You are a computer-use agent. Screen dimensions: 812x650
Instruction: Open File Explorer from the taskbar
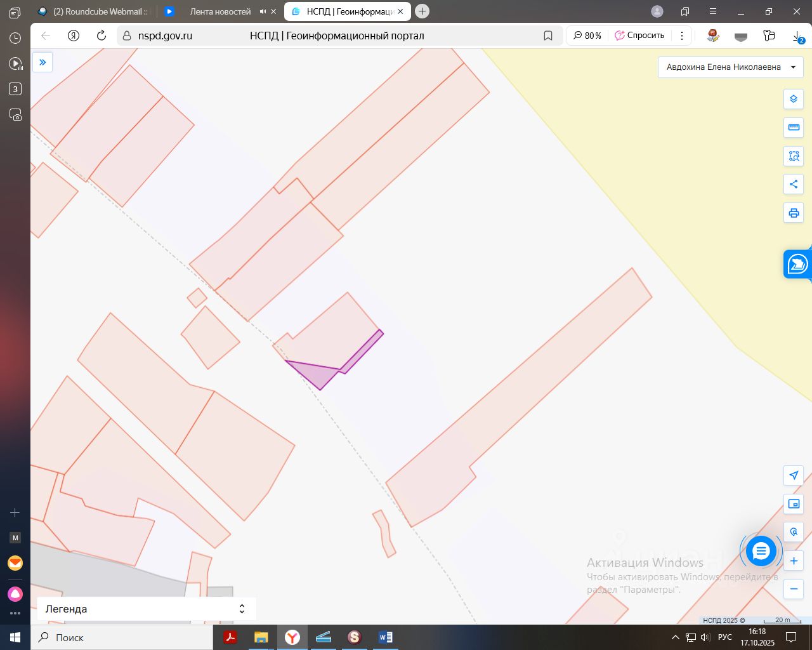pyautogui.click(x=261, y=637)
